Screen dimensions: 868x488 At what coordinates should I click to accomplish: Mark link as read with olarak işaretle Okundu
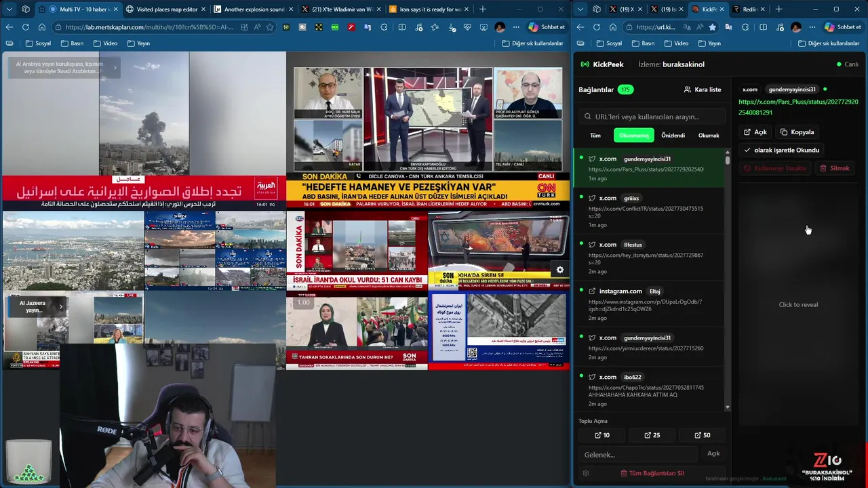[781, 150]
